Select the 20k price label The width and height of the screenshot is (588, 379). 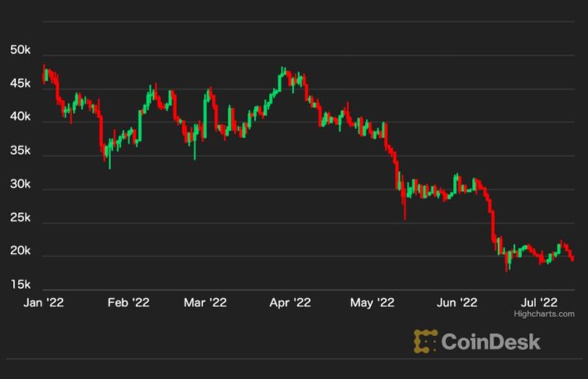coord(20,252)
